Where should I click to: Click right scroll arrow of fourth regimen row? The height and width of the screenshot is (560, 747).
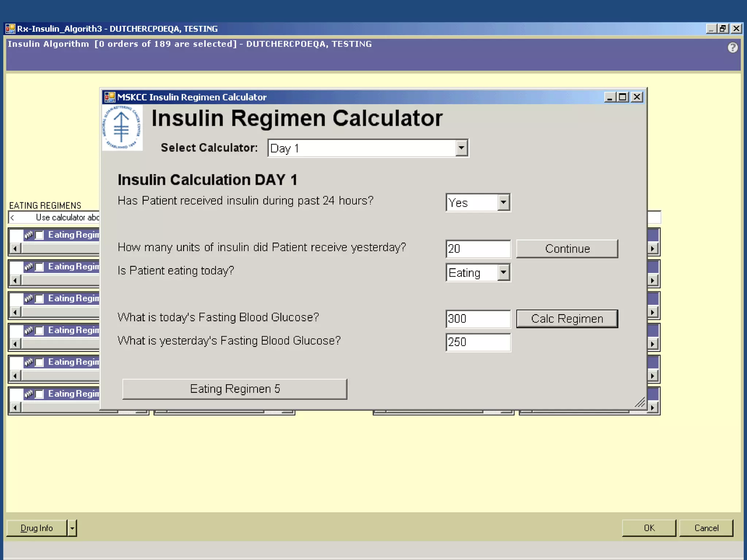click(x=653, y=344)
